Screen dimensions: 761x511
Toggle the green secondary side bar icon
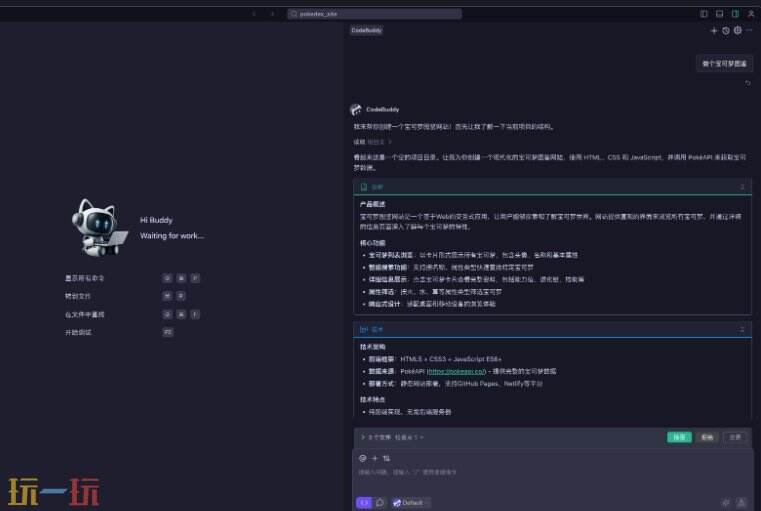click(x=735, y=14)
